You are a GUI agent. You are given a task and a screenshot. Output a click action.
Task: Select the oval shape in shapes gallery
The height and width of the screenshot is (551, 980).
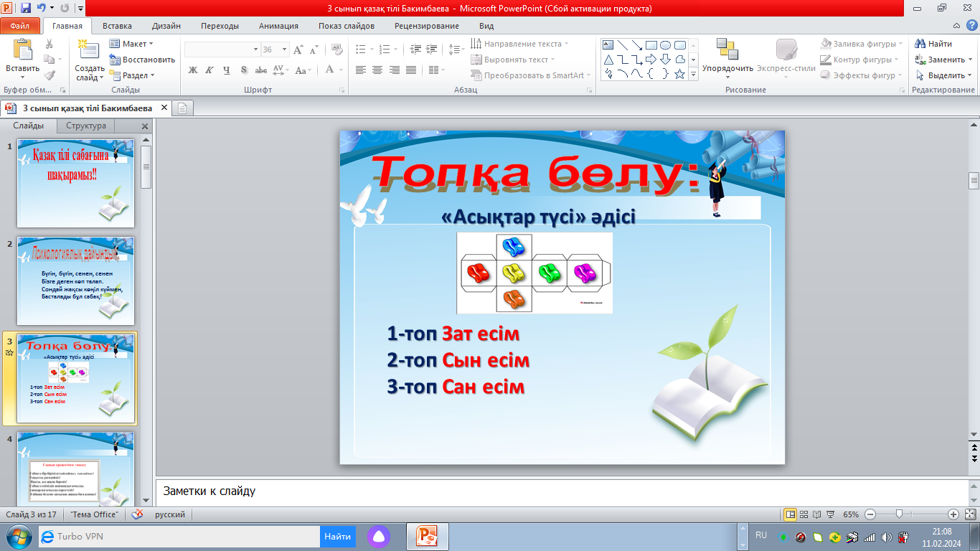665,44
